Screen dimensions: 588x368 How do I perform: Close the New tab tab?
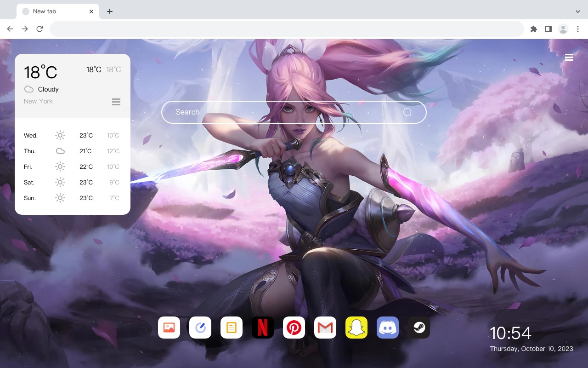coord(92,11)
